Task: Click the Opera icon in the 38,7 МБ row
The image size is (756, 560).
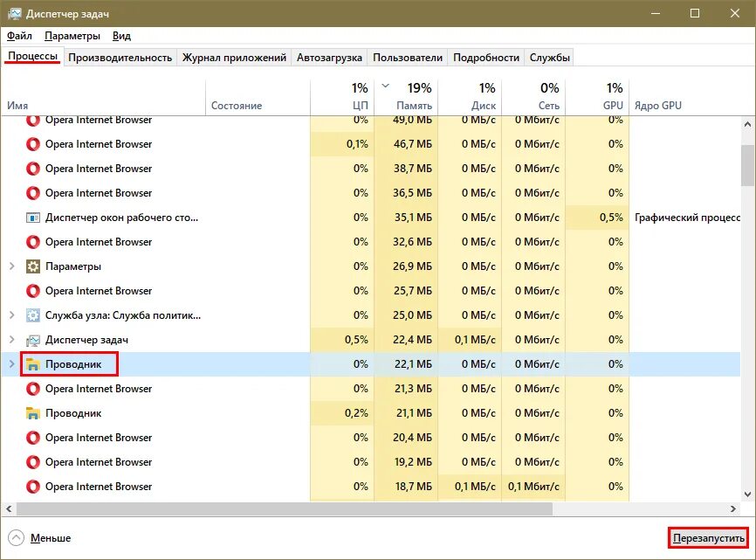Action: (33, 169)
